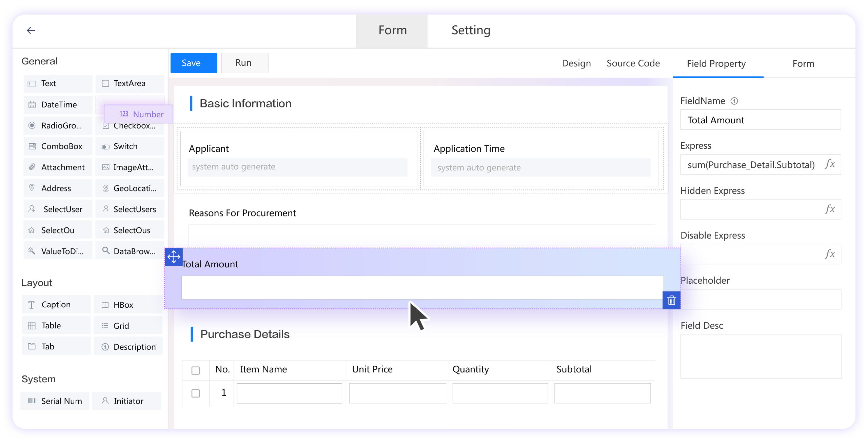Click the back arrow at top left
The image size is (868, 448).
(31, 30)
